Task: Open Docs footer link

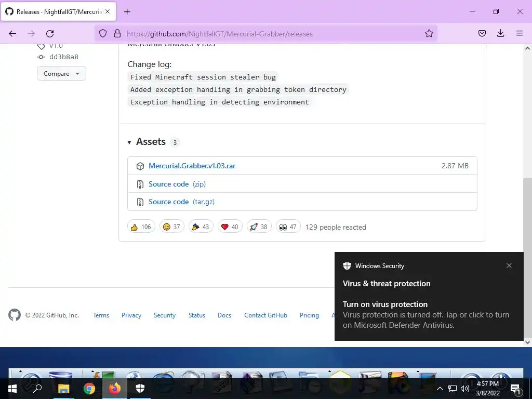Action: (x=224, y=315)
